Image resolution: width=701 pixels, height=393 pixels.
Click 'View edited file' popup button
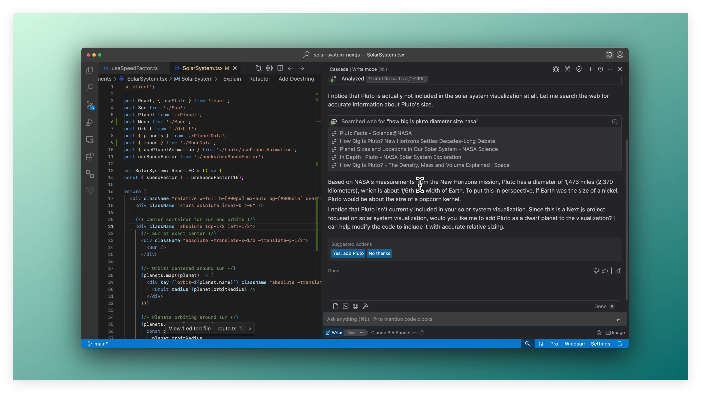tap(190, 329)
